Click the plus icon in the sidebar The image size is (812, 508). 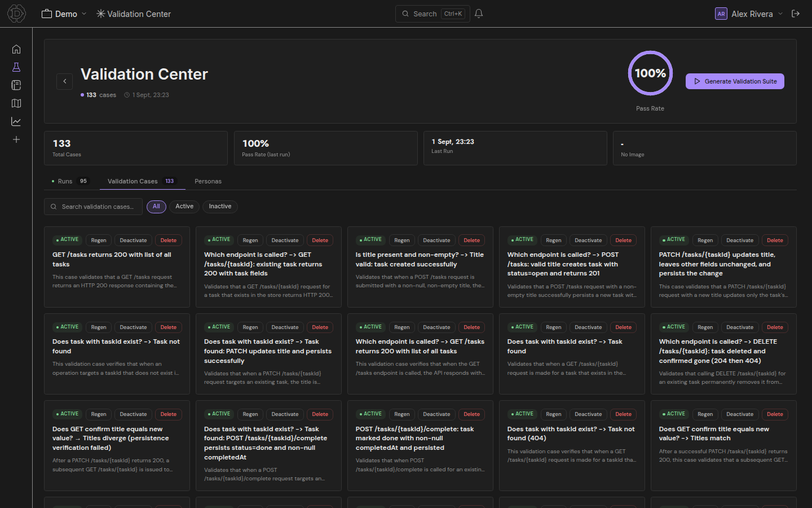[x=16, y=139]
